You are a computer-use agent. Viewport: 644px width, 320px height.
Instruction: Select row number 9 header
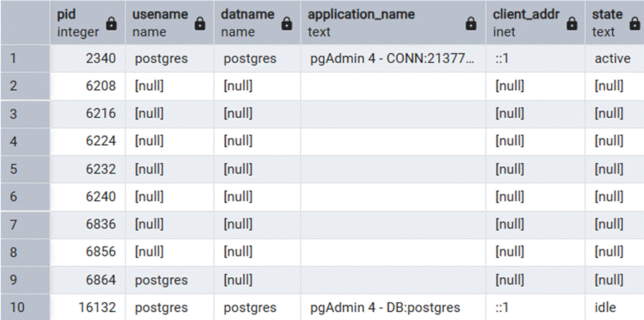(25, 280)
